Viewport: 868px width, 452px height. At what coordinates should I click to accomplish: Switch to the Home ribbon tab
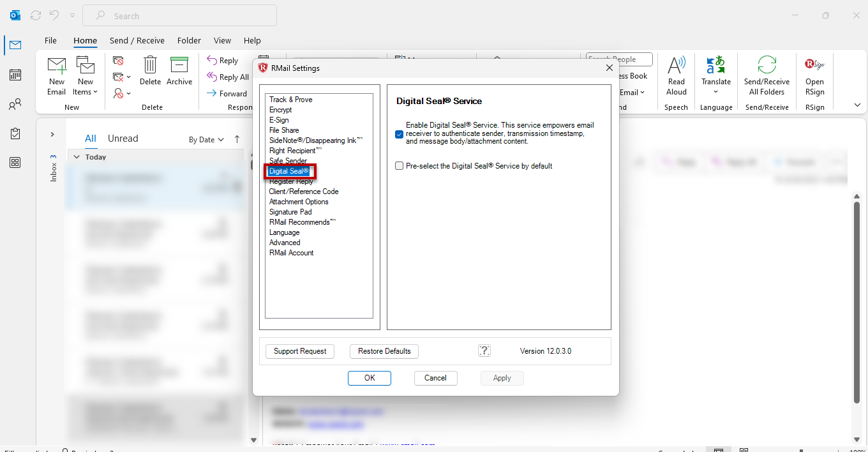85,40
